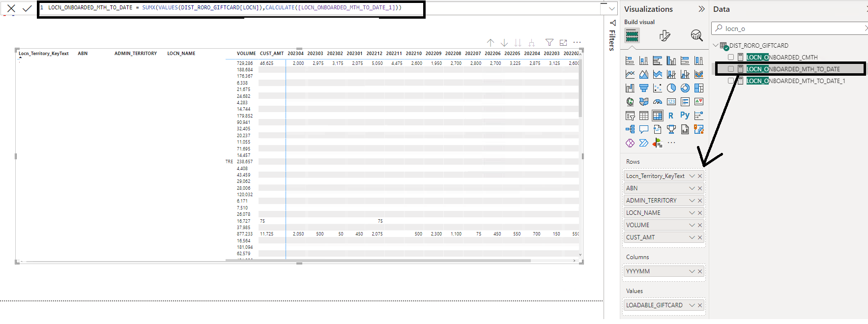Check LOCN_ONBOARDED_MTH_TO_DATE measure checkbox

click(x=731, y=69)
